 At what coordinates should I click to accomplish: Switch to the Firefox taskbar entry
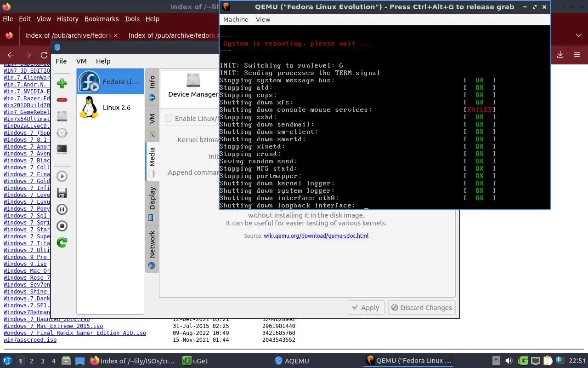coord(132,361)
